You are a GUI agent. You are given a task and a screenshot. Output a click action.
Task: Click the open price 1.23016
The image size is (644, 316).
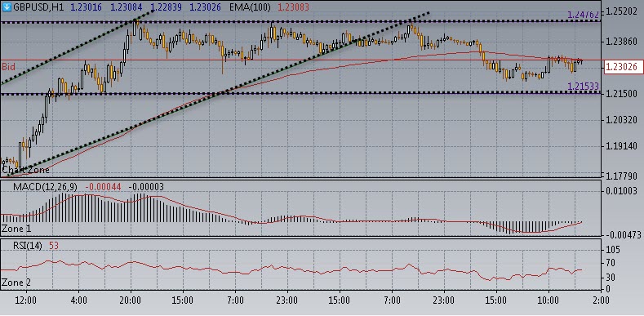[86, 7]
